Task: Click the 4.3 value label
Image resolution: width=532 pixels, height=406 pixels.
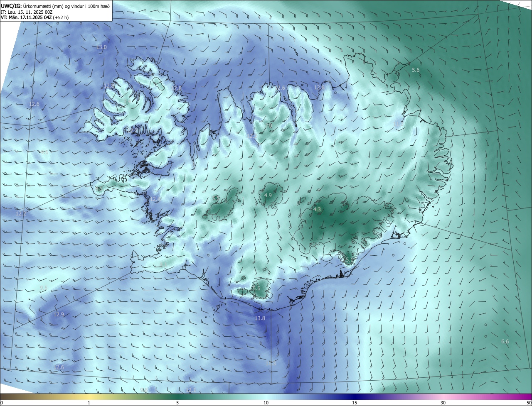Action: [x=317, y=210]
